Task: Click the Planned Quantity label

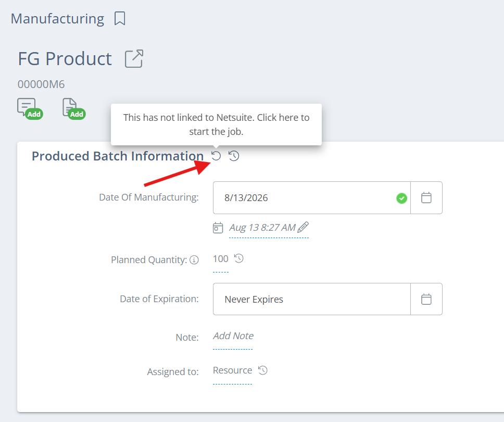Action: pos(149,259)
